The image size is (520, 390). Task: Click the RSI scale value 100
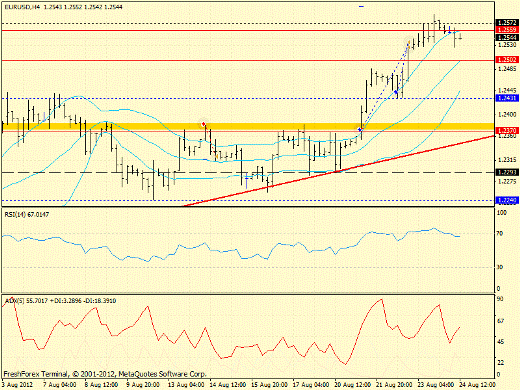click(501, 212)
